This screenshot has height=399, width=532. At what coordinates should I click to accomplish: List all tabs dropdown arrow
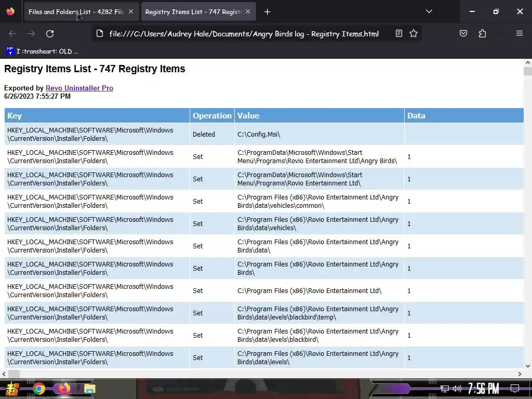(x=429, y=11)
